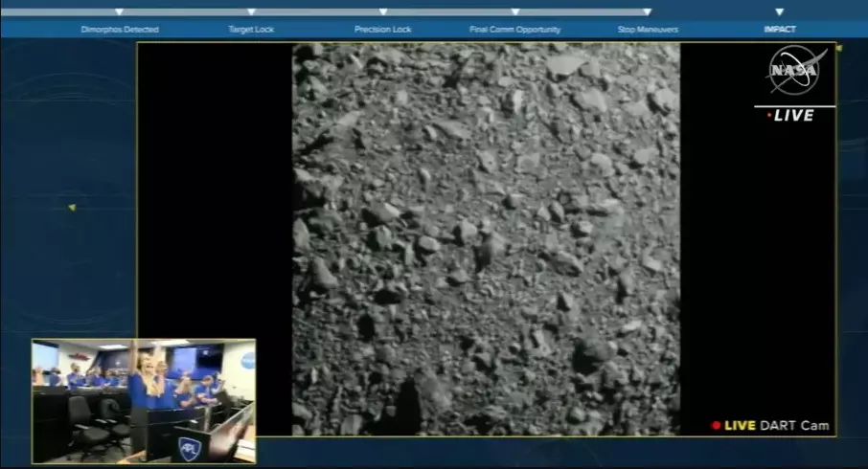Select the Final Comm Opportunity marker
Viewport: 868px width, 469px height.
coord(515,11)
